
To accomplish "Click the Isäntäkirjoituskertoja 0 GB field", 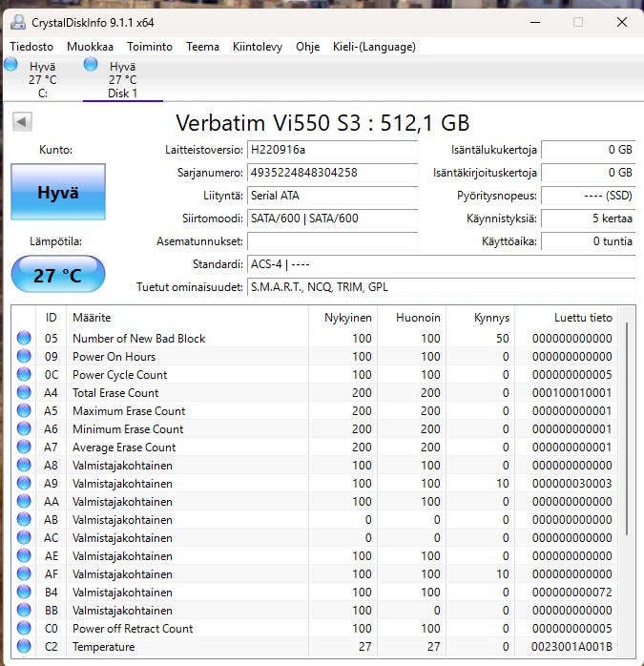I will [588, 173].
